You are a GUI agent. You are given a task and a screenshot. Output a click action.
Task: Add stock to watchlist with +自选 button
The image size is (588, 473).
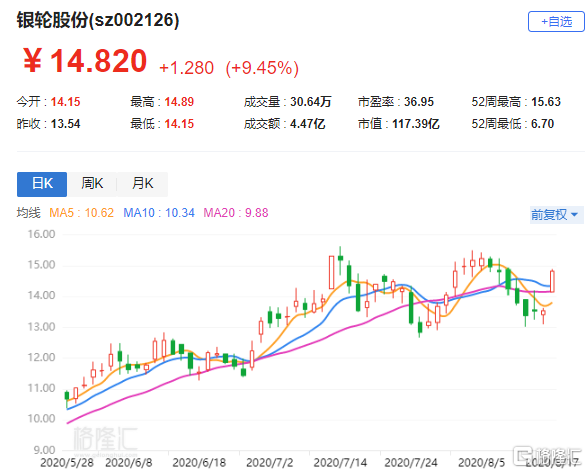[x=556, y=22]
